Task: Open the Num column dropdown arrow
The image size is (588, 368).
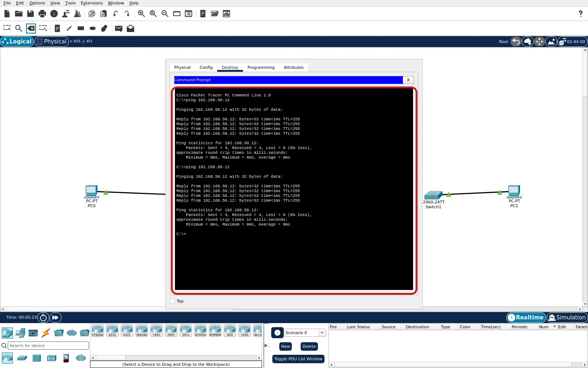Action: (554, 327)
